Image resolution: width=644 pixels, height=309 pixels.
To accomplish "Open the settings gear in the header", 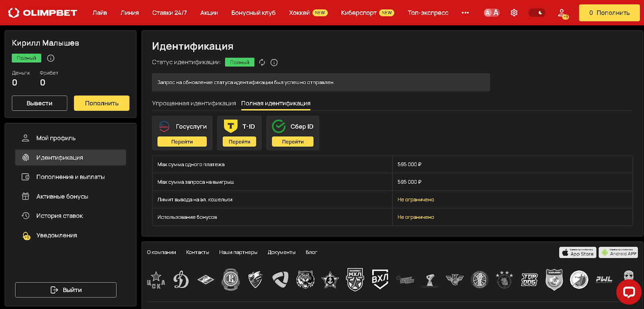I will click(x=514, y=13).
